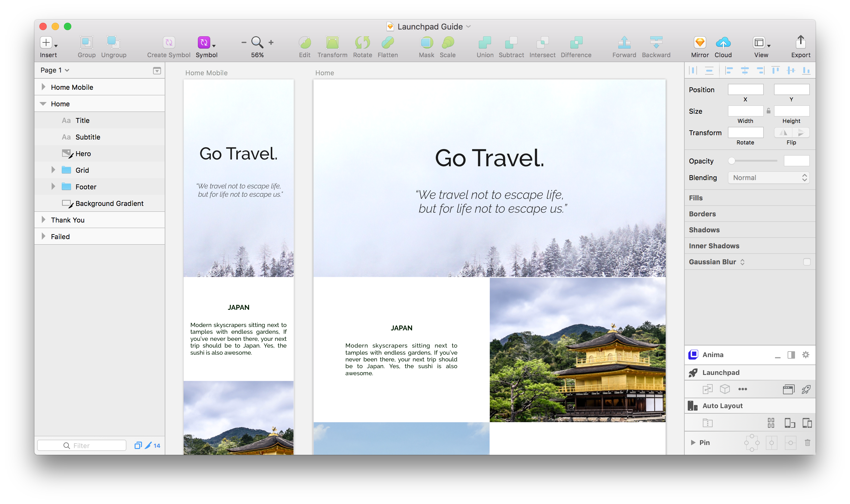Viewport: 850px width, 504px height.
Task: Collapse the Home artboard in layers list
Action: (43, 104)
